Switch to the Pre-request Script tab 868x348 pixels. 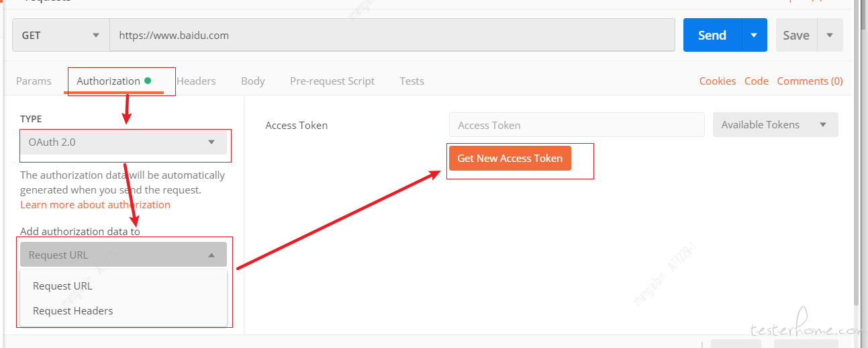click(x=332, y=81)
